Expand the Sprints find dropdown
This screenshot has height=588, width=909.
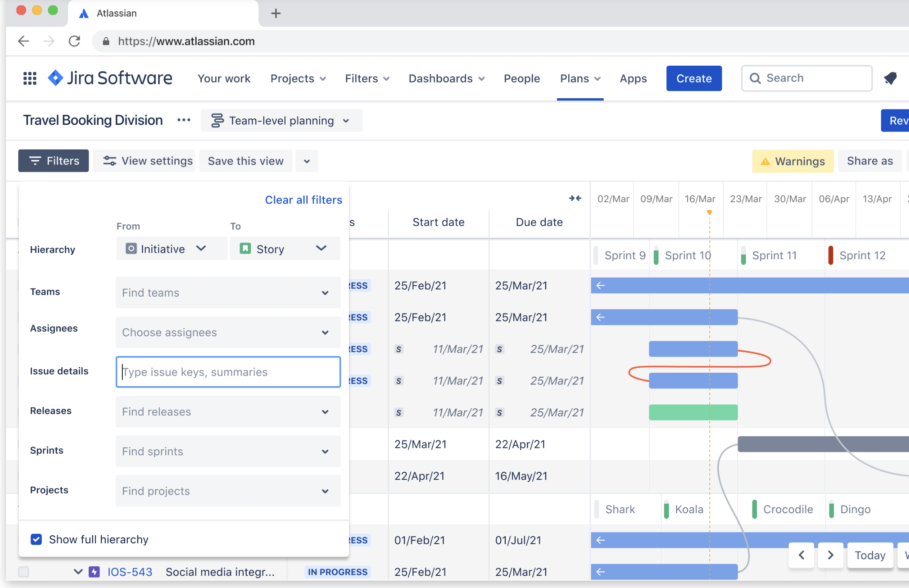pos(324,451)
